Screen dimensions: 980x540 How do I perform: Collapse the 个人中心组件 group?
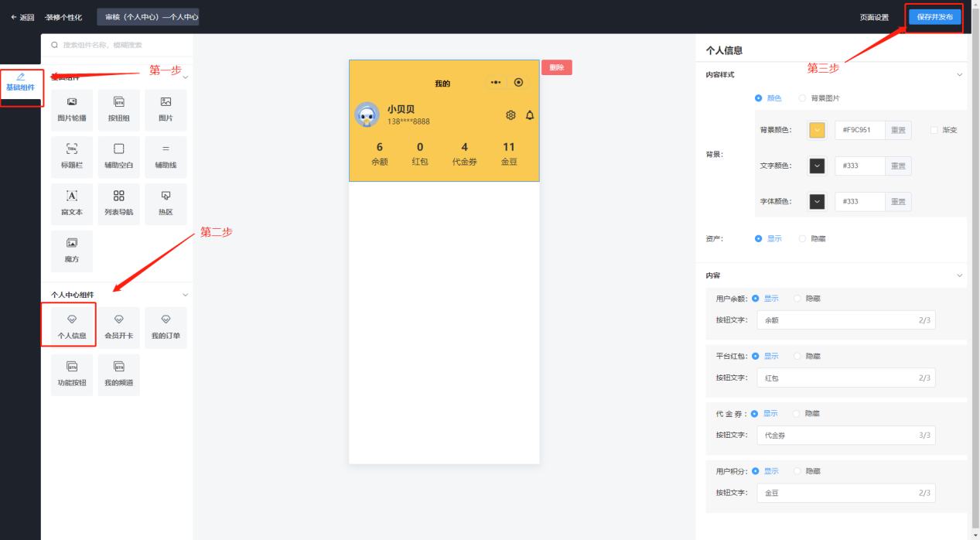pyautogui.click(x=185, y=295)
